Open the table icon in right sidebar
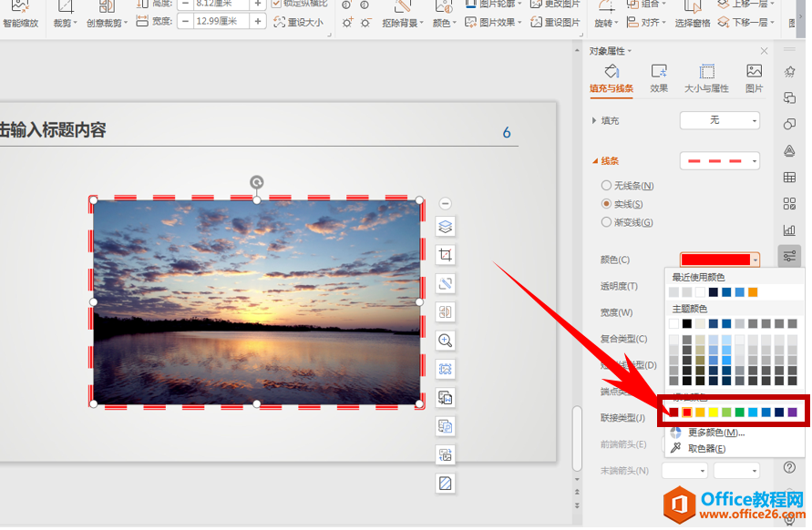The height and width of the screenshot is (530, 812). 789,177
